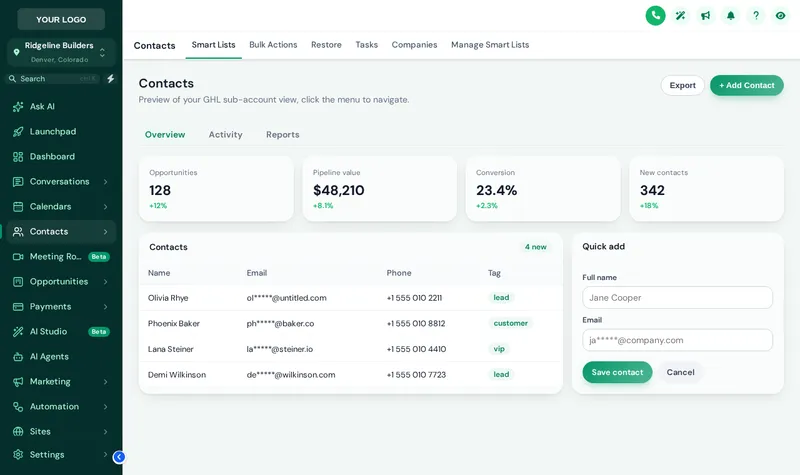Image resolution: width=800 pixels, height=475 pixels.
Task: Click the AI Studio wand icon
Action: [x=18, y=332]
